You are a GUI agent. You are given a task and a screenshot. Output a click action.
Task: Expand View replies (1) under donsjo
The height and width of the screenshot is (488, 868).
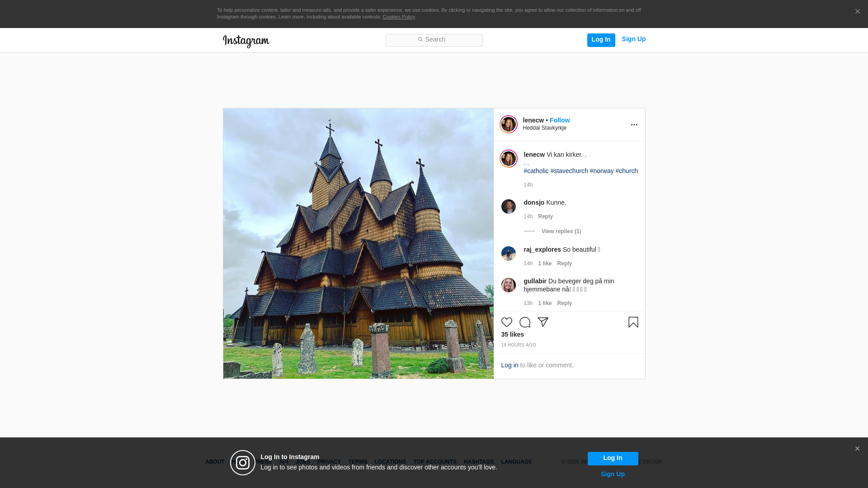pos(561,231)
